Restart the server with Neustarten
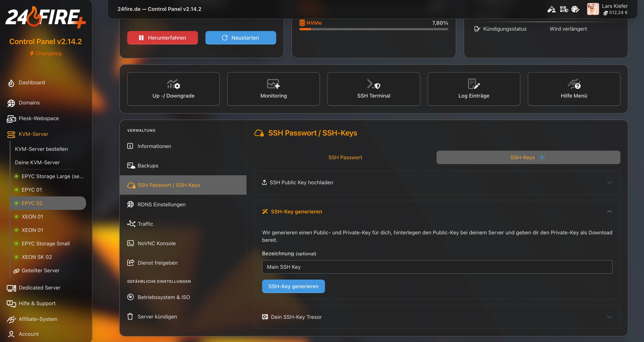Image resolution: width=644 pixels, height=342 pixels. pyautogui.click(x=241, y=38)
